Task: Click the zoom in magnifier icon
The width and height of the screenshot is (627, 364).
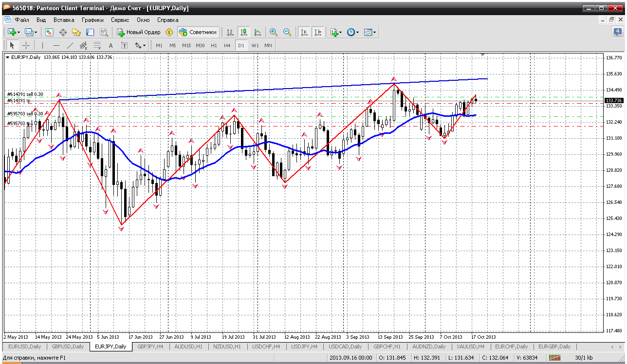Action: click(x=274, y=32)
